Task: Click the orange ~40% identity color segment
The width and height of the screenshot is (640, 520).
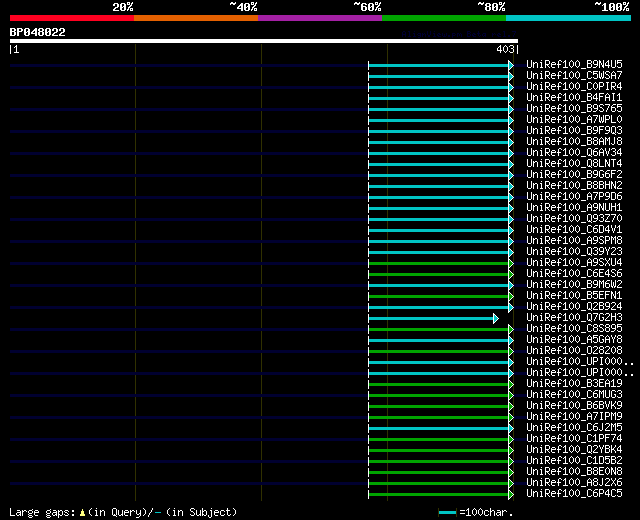Action: click(196, 18)
